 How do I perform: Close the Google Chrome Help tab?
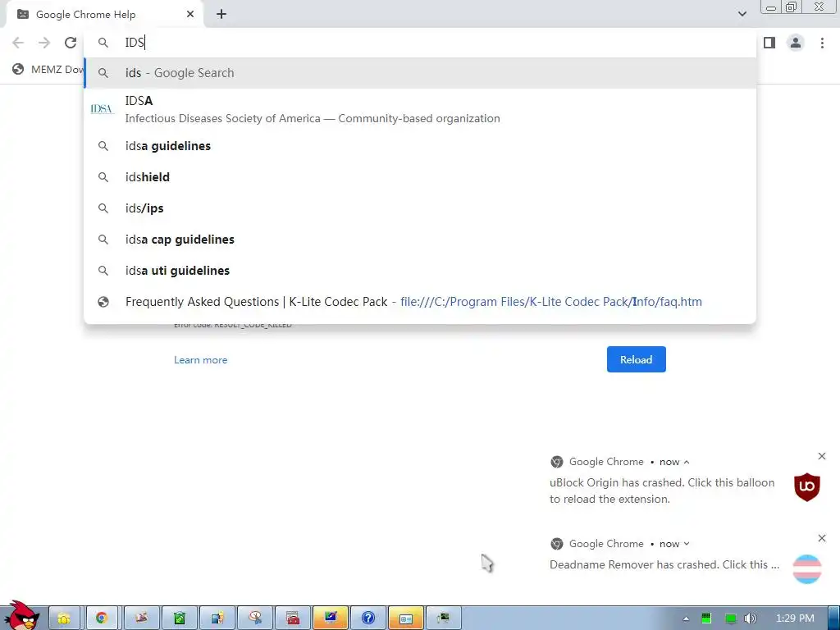pos(190,15)
